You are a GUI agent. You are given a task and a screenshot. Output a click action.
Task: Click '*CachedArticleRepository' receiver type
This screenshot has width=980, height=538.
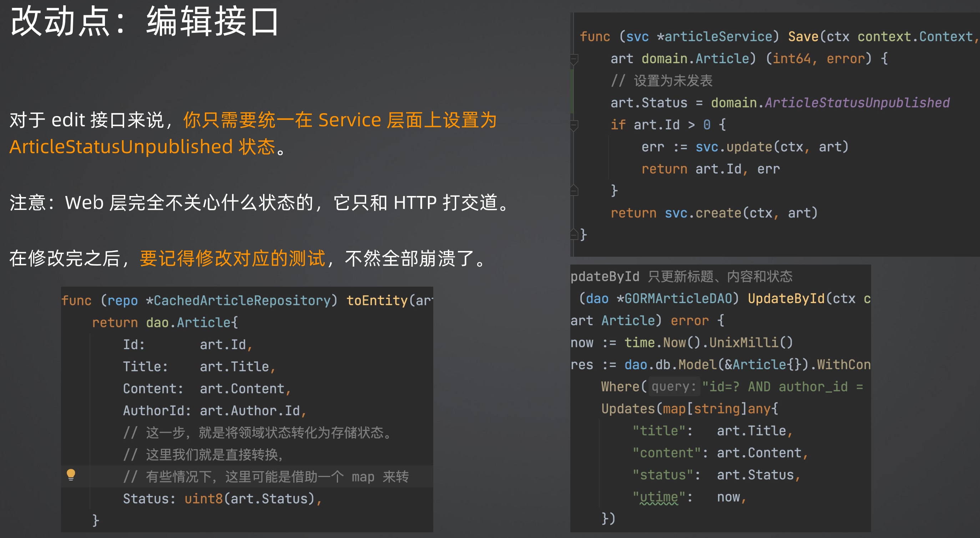pyautogui.click(x=238, y=301)
